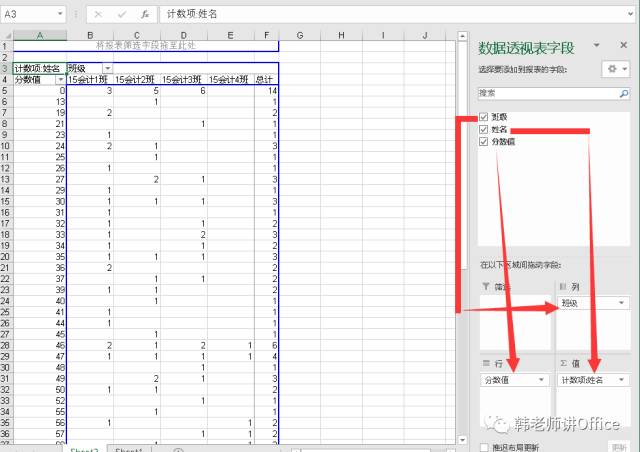Image resolution: width=640 pixels, height=452 pixels.
Task: Select column J header
Action: click(425, 36)
